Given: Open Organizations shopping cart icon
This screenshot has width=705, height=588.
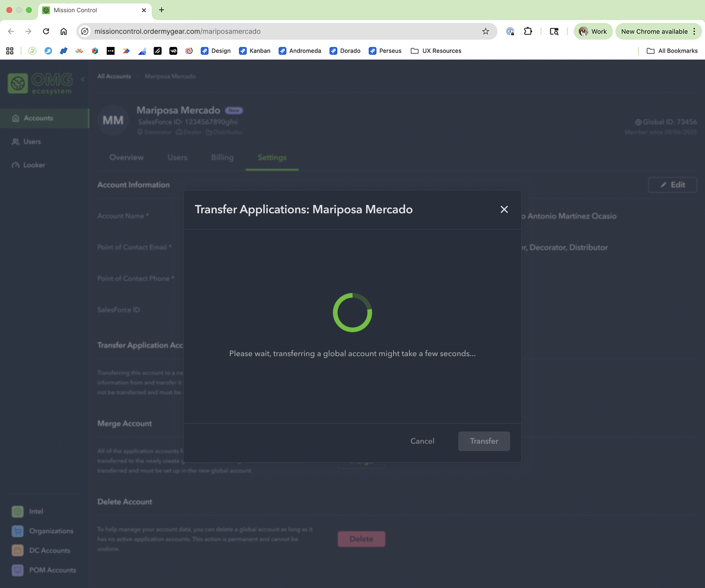Looking at the screenshot, I should (x=17, y=531).
